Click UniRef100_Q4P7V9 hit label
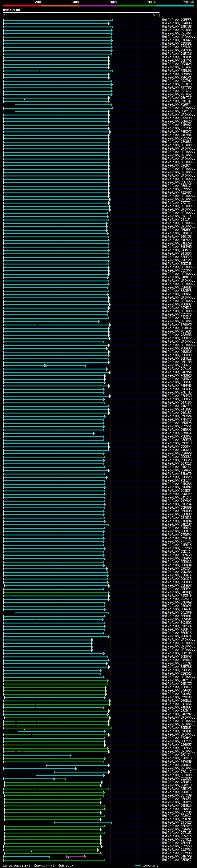The image size is (197, 868). (x=177, y=856)
